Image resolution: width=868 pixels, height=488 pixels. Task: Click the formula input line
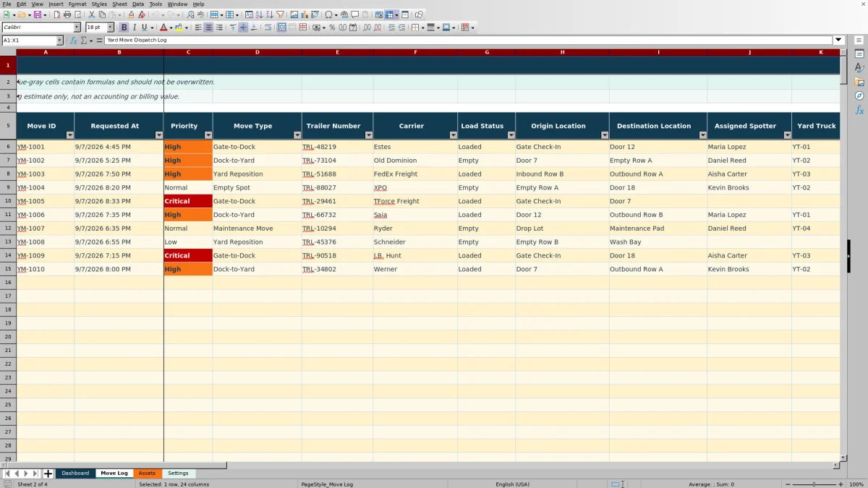(x=469, y=40)
